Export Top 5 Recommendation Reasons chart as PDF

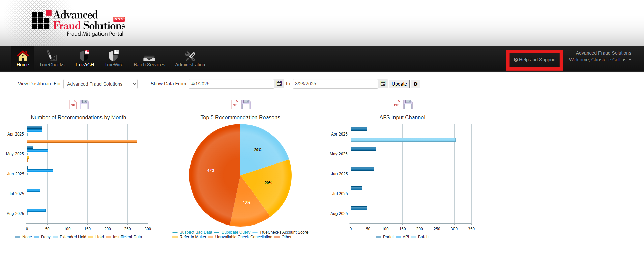pos(235,104)
